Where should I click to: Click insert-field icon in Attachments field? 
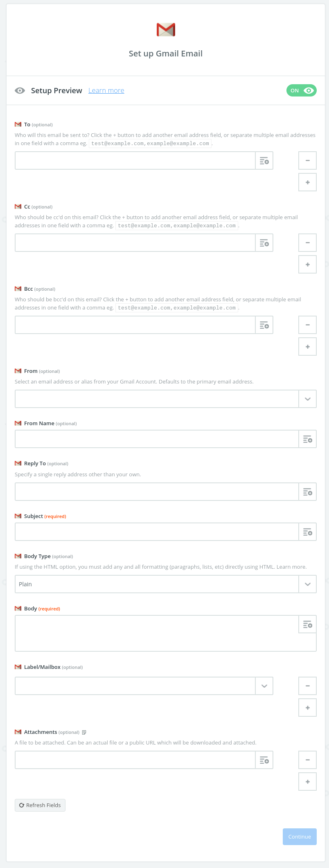click(x=264, y=760)
